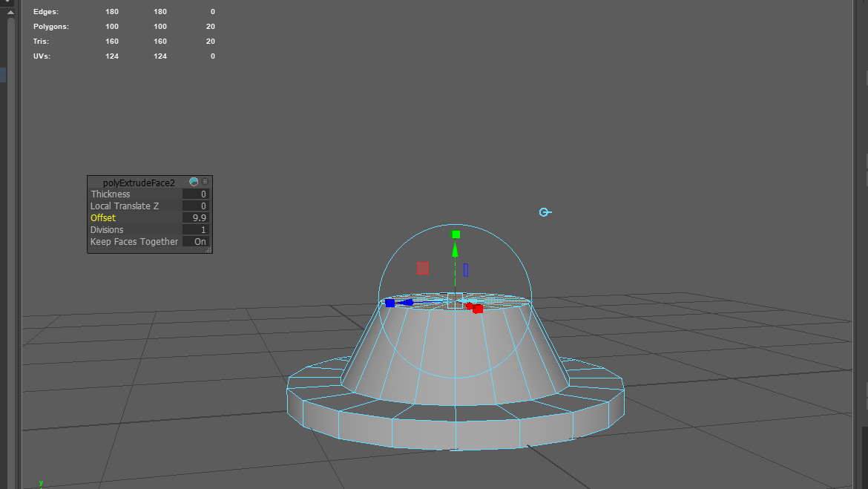Screen dimensions: 868x489
Task: Click the cyan world/local axis switch handle
Action: [x=544, y=212]
